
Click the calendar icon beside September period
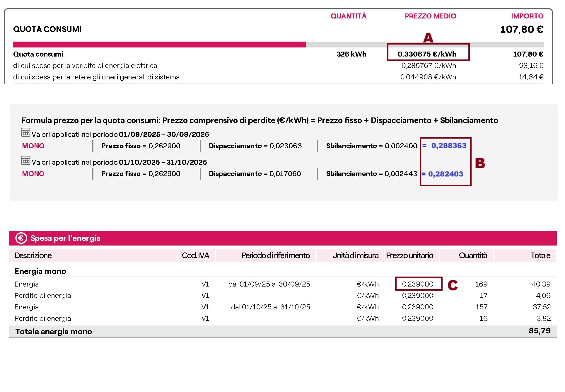(25, 133)
